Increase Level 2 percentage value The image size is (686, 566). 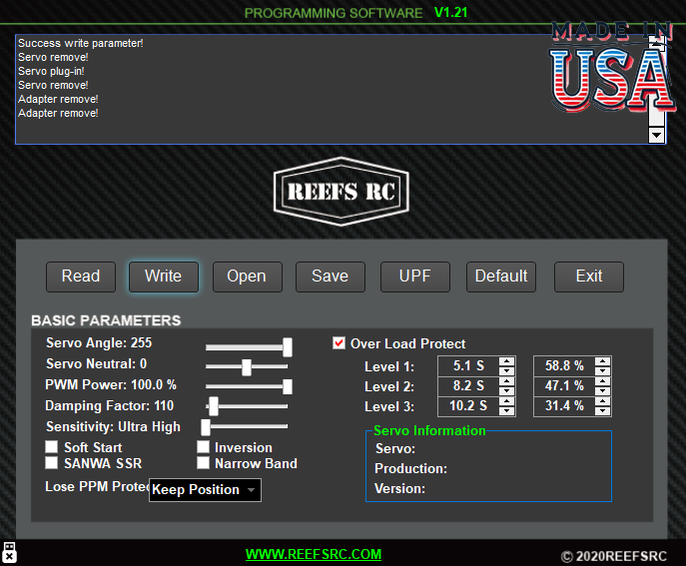[x=602, y=381]
